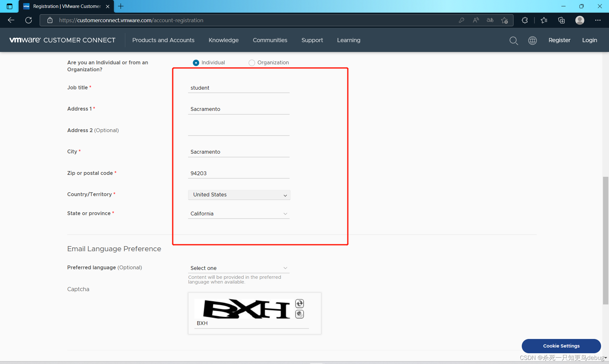Expand the Country/Territory dropdown
The image size is (609, 364).
click(x=239, y=195)
